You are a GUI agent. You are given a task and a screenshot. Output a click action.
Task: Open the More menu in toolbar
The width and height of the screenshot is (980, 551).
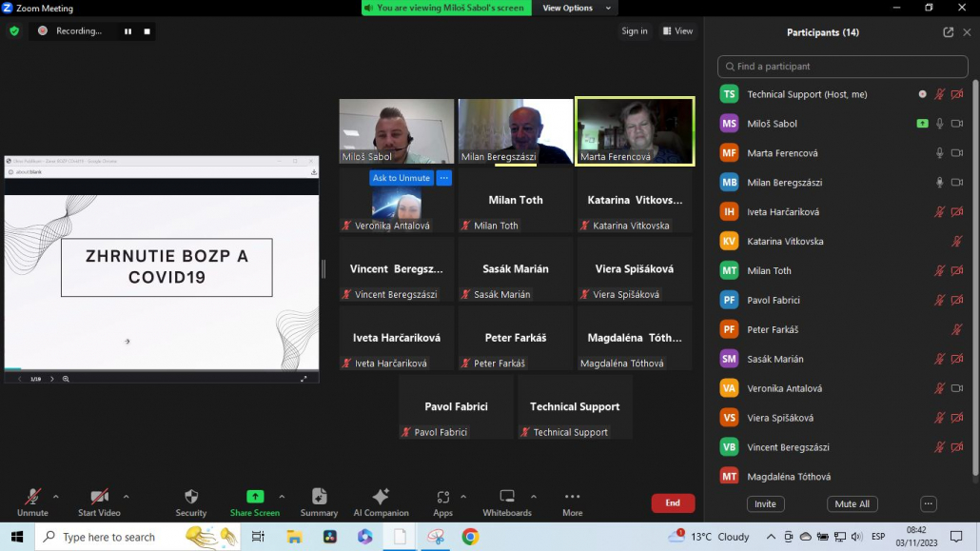point(572,497)
